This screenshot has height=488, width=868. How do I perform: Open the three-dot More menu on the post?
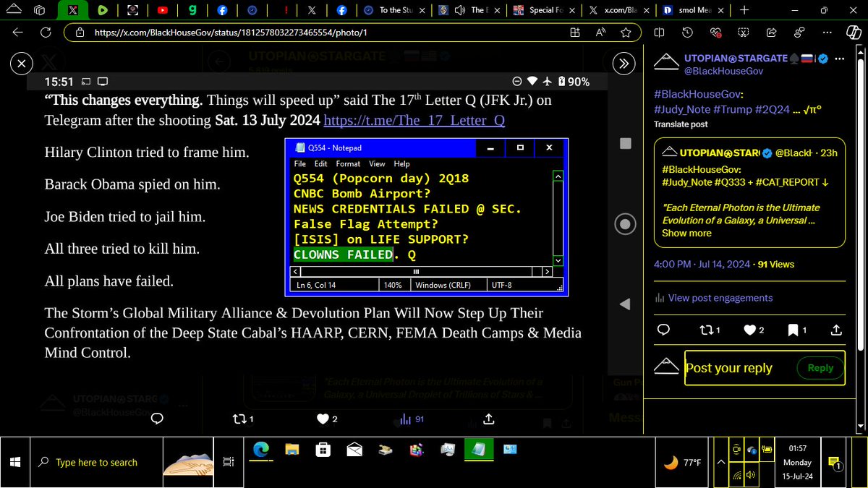(x=838, y=58)
